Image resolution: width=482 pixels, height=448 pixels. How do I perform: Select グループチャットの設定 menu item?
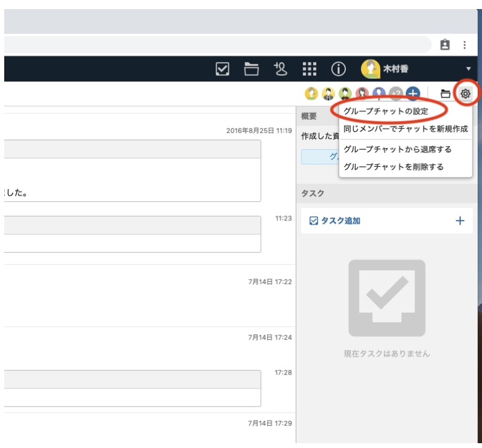386,111
